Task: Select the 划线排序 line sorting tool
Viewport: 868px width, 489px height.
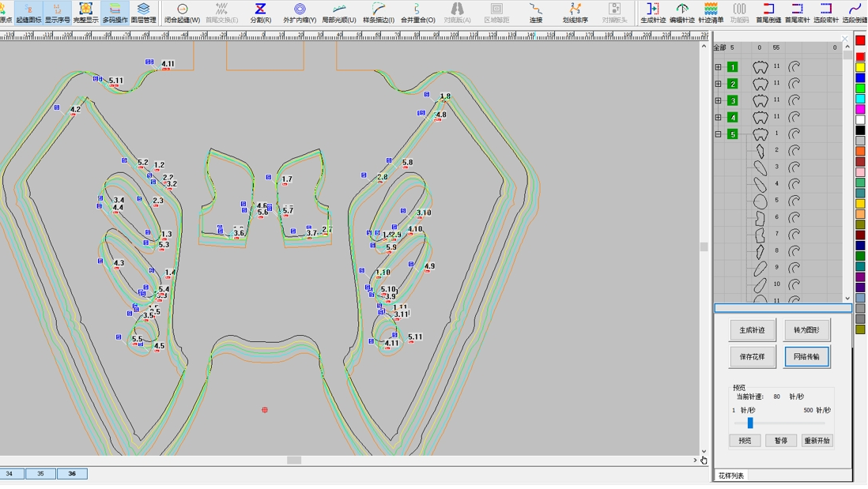Action: coord(575,13)
